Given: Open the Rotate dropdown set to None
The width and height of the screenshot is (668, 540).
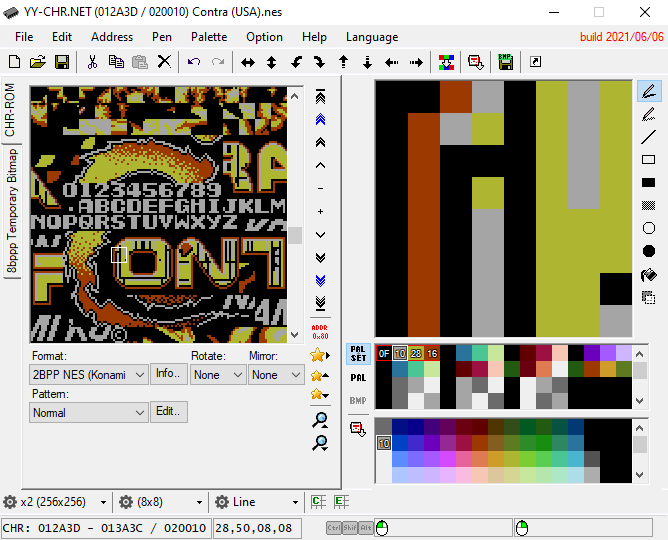Looking at the screenshot, I should coord(218,375).
